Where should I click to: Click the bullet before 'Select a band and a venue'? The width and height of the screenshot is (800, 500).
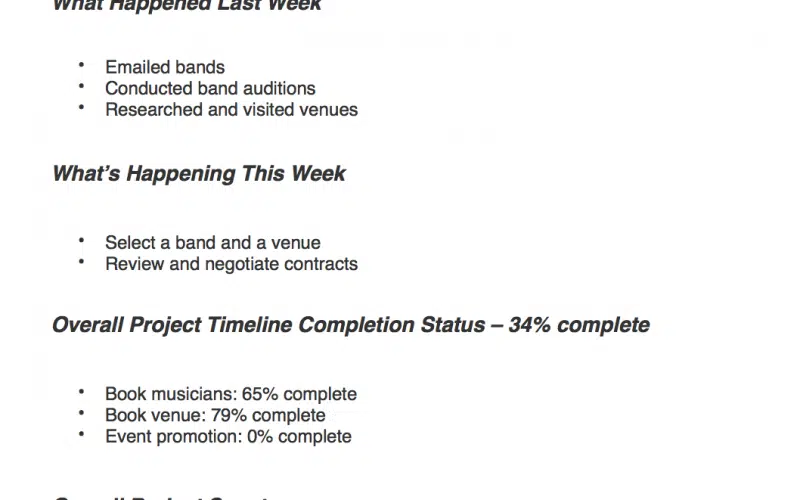pos(81,242)
